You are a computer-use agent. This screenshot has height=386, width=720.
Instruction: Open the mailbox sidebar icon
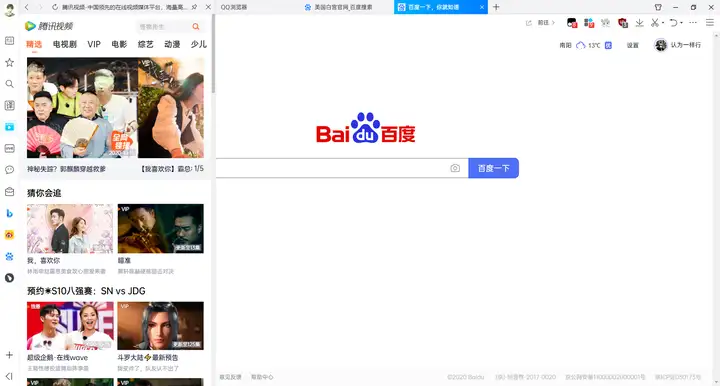(9, 191)
